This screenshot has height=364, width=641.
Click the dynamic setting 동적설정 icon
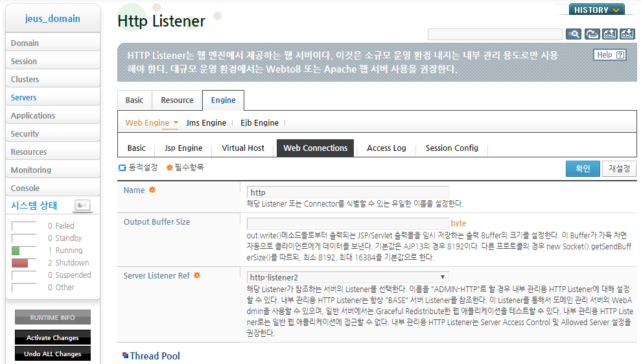tap(122, 168)
